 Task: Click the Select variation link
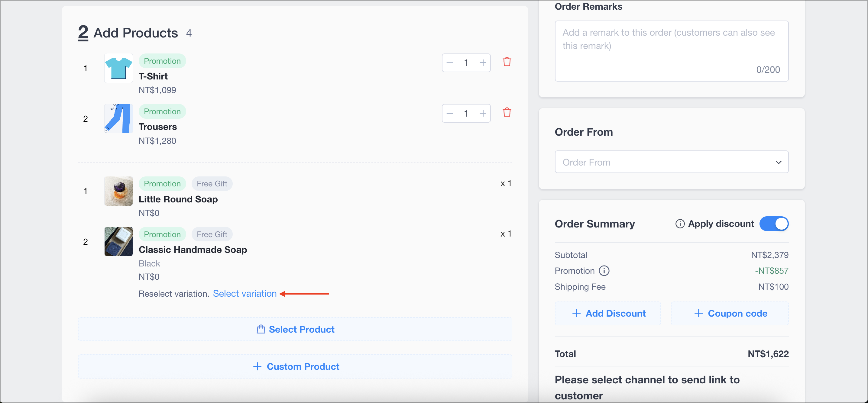(x=245, y=294)
